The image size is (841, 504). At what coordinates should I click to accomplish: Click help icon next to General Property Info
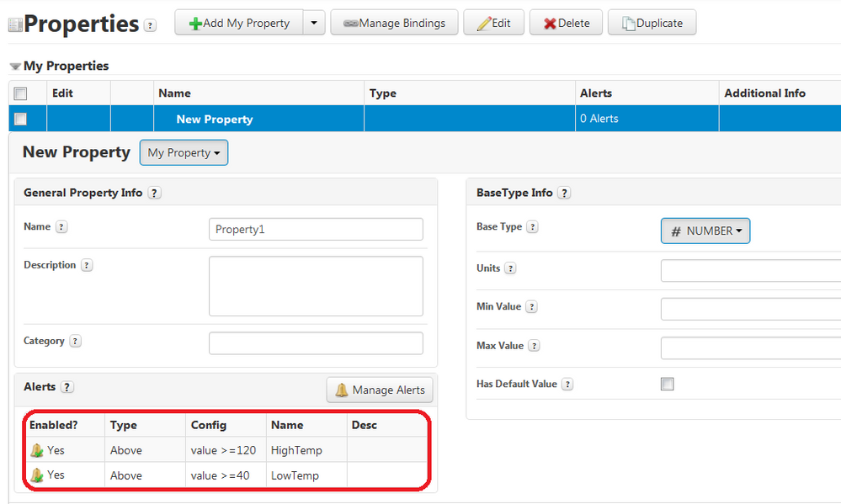click(154, 193)
